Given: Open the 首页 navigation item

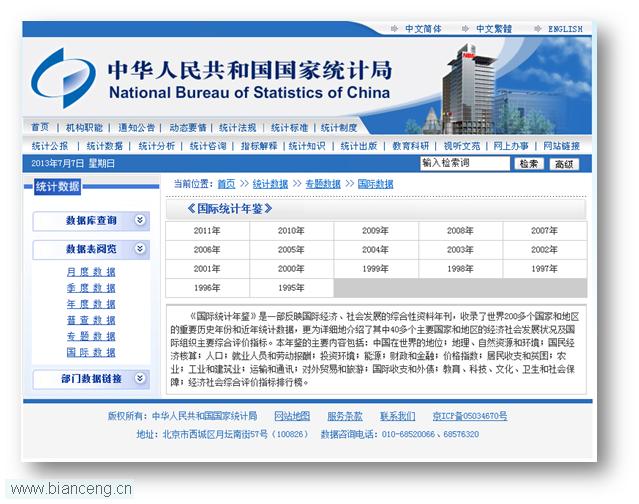Looking at the screenshot, I should (x=40, y=128).
